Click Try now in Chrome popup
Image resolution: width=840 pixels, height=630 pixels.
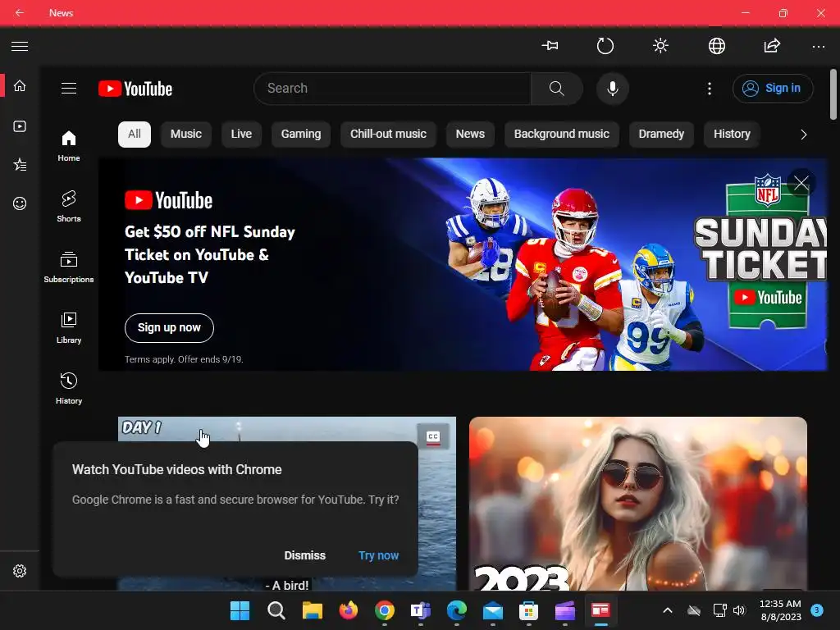point(378,555)
